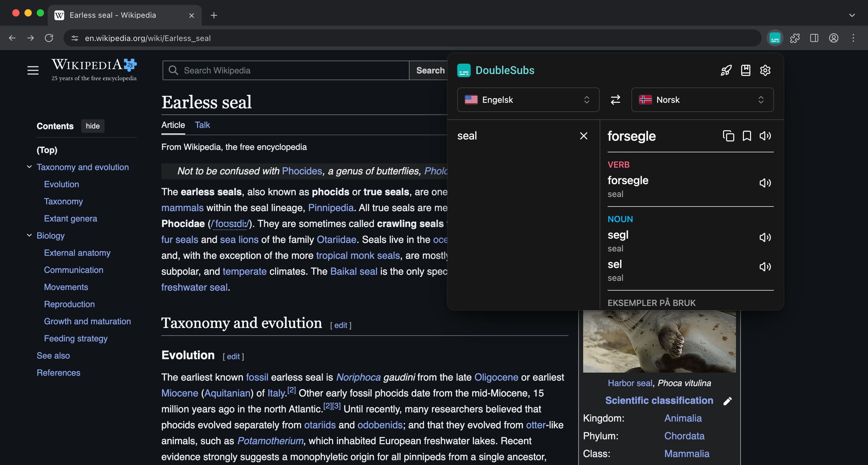Image resolution: width=868 pixels, height=465 pixels.
Task: Focus the Search Wikipedia field
Action: 286,70
